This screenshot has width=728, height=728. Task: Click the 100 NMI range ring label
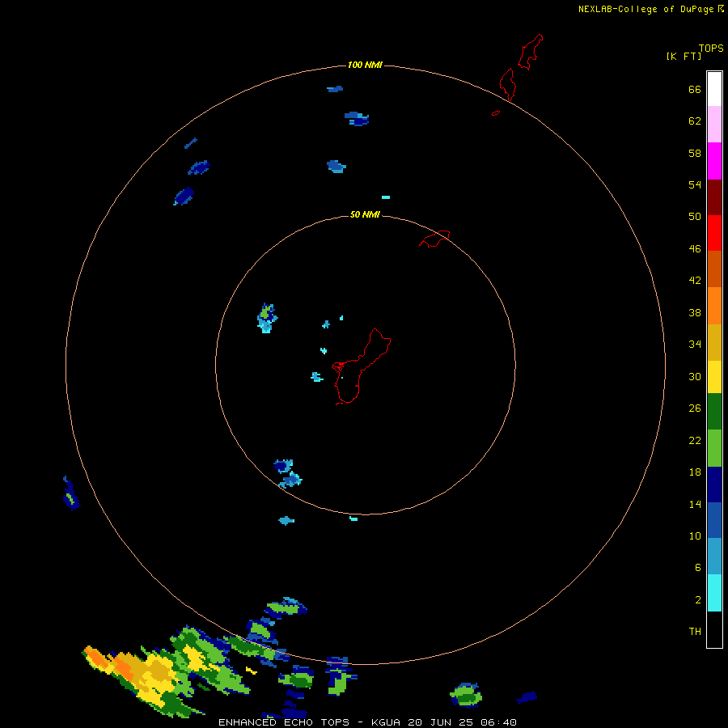[x=365, y=65]
